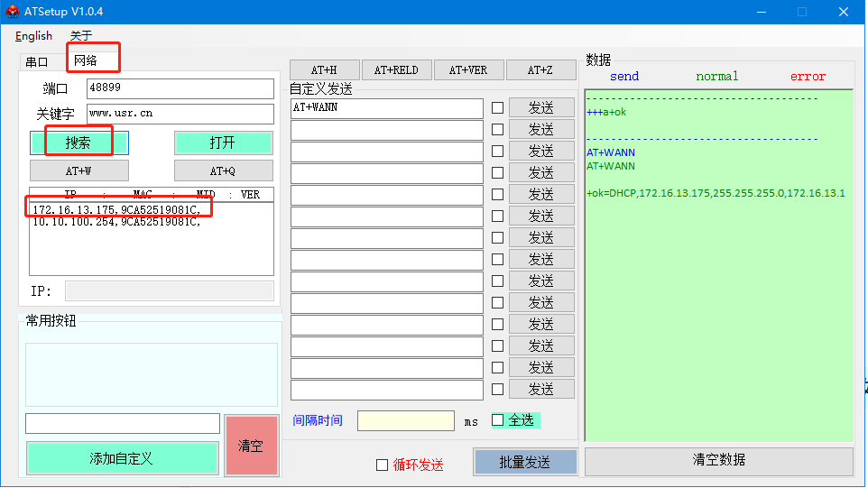Viewport: 868px width, 488px height.
Task: Click the AT+Q button
Action: coord(223,170)
